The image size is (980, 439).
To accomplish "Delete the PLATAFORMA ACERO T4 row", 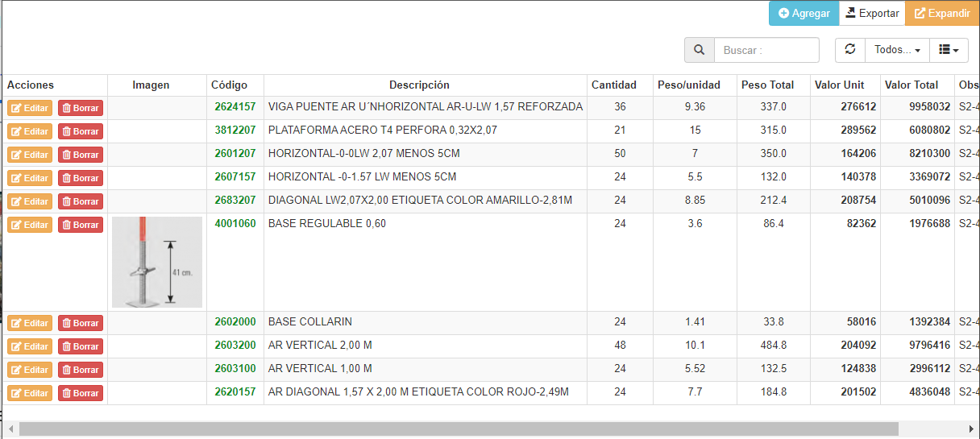I will 81,131.
